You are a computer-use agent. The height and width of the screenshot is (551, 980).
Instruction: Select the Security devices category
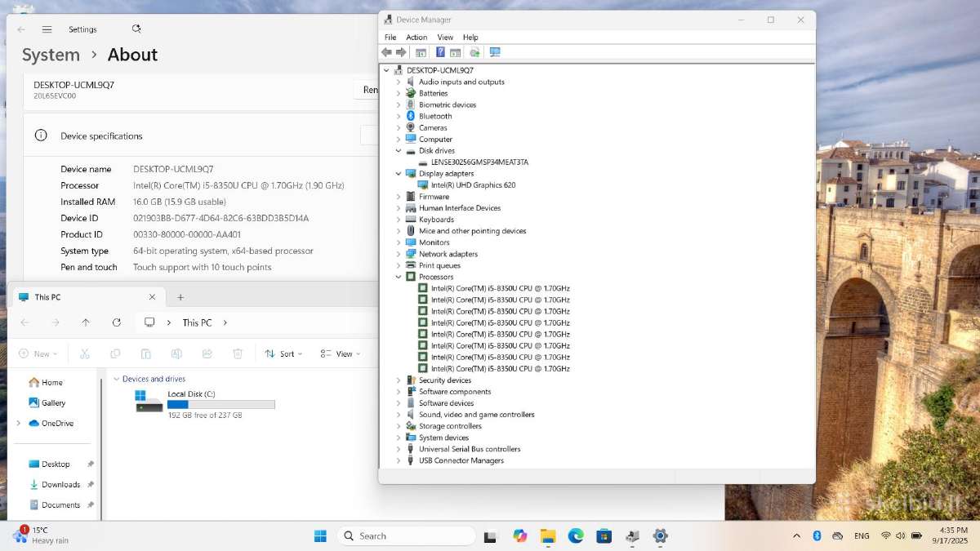tap(445, 380)
